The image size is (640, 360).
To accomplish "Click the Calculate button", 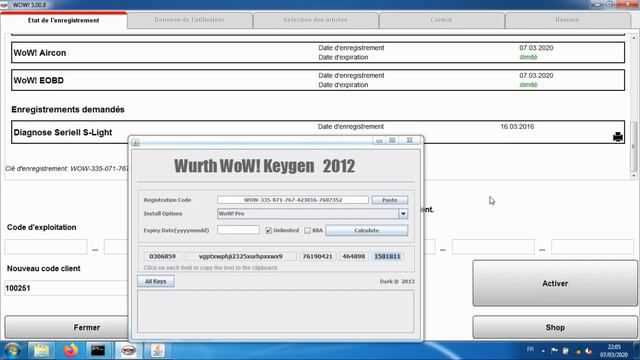I will pos(367,230).
